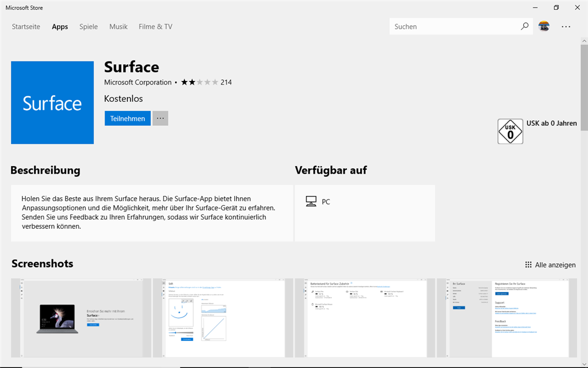
Task: Open the user account avatar
Action: [544, 26]
